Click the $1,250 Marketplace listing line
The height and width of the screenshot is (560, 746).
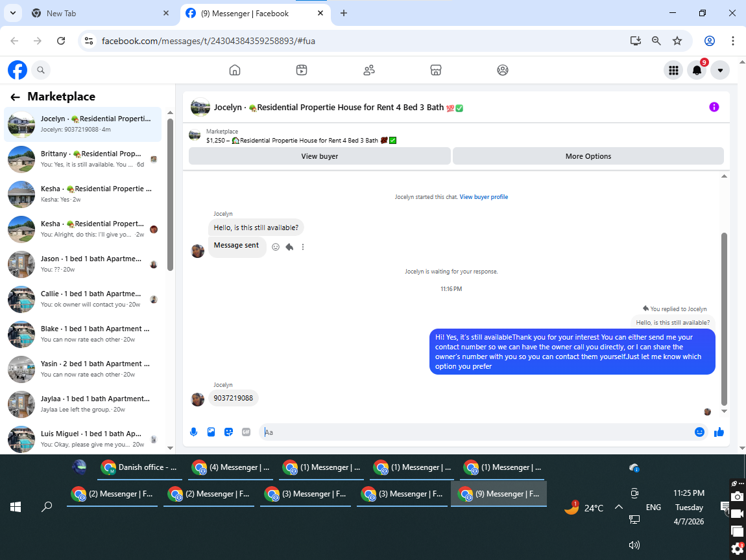pos(301,140)
